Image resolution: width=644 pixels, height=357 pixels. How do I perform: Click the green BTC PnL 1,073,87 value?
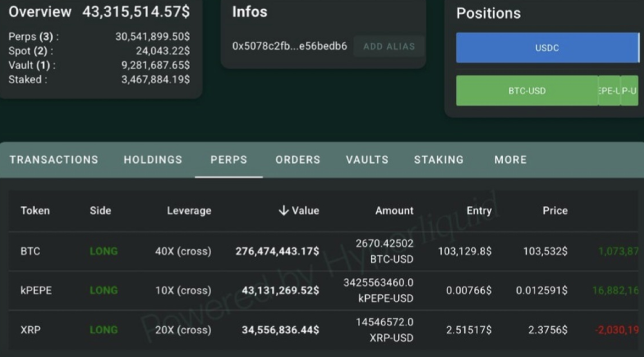(x=618, y=251)
